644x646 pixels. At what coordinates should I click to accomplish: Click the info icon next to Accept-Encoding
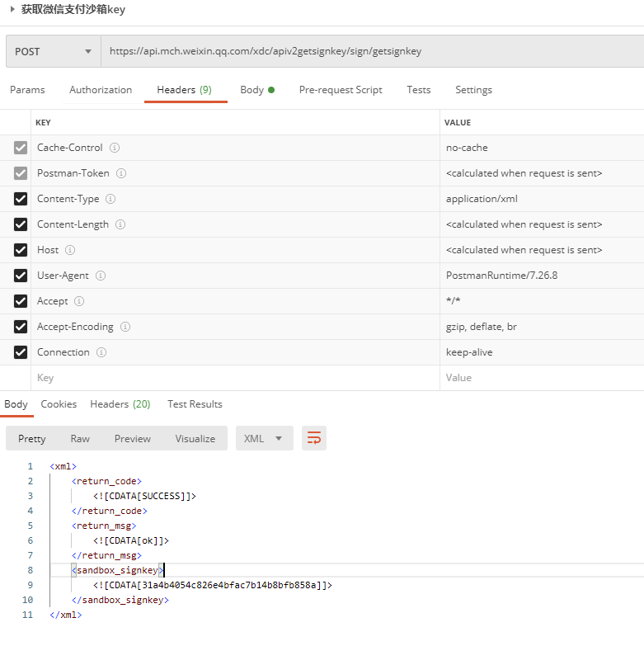coord(125,326)
